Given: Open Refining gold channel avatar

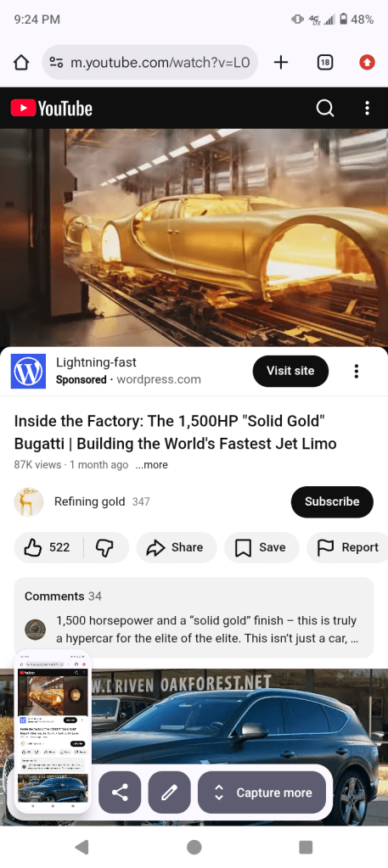Looking at the screenshot, I should point(29,501).
